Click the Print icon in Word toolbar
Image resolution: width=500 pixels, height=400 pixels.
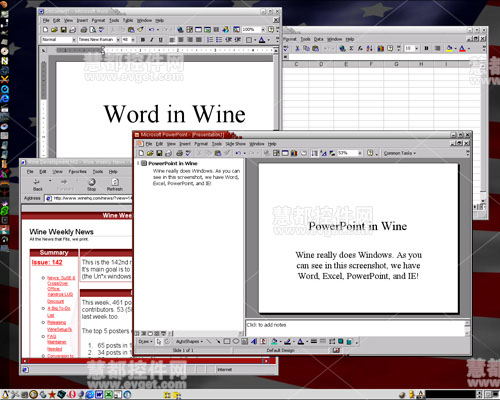tap(84, 30)
